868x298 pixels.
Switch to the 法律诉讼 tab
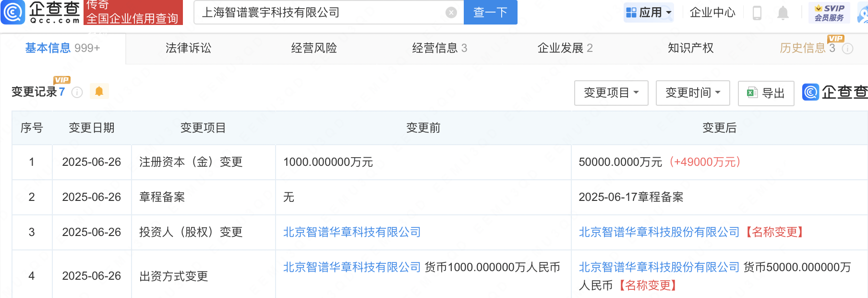click(x=188, y=48)
